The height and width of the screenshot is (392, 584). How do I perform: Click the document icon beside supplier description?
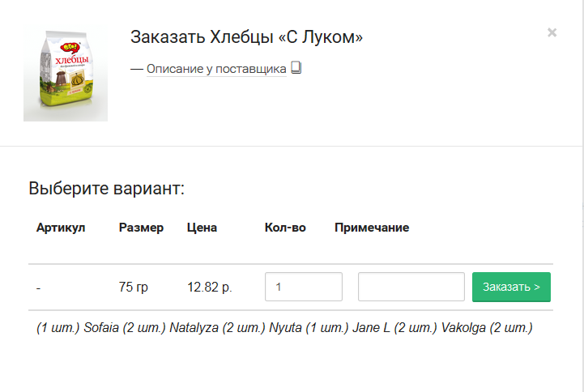[x=296, y=68]
